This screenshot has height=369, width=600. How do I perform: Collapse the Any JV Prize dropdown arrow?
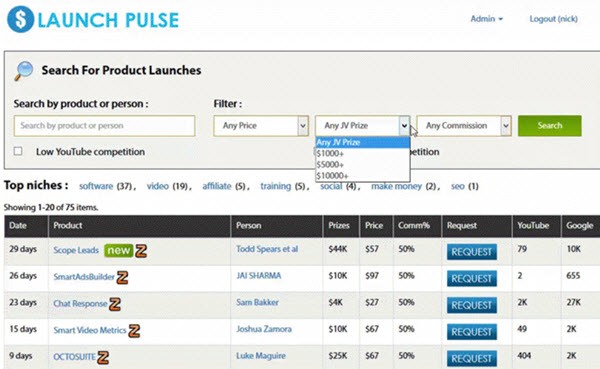tap(404, 126)
